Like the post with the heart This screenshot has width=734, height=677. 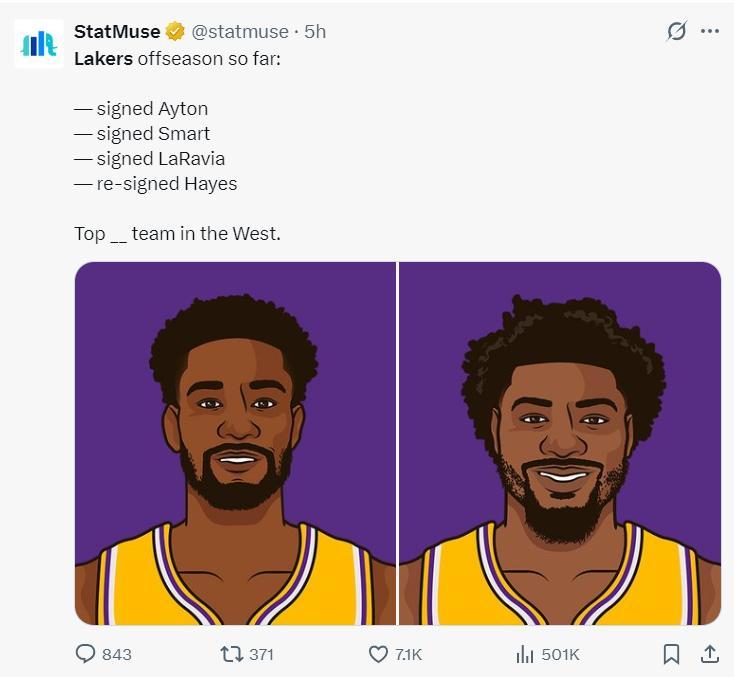(x=378, y=654)
